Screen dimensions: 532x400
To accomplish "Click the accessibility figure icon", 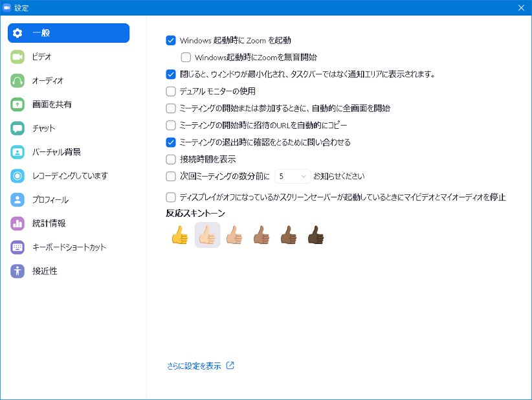I will pos(17,271).
